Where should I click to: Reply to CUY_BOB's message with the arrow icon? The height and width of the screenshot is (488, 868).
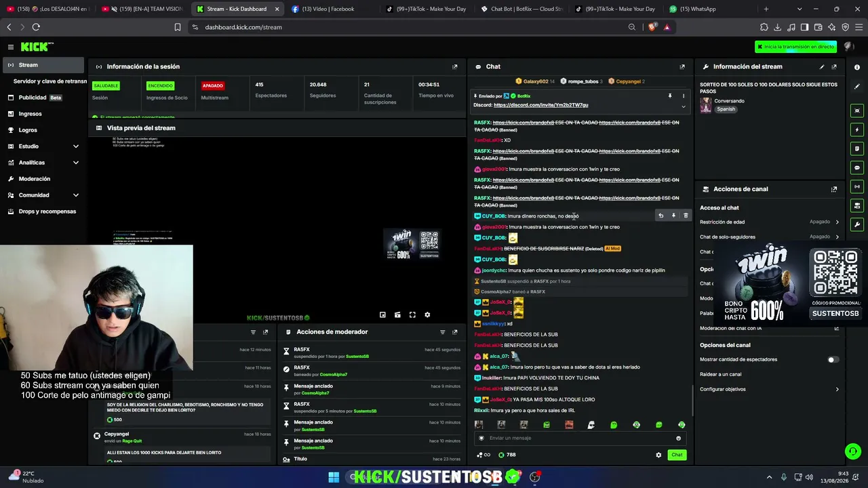pyautogui.click(x=660, y=216)
